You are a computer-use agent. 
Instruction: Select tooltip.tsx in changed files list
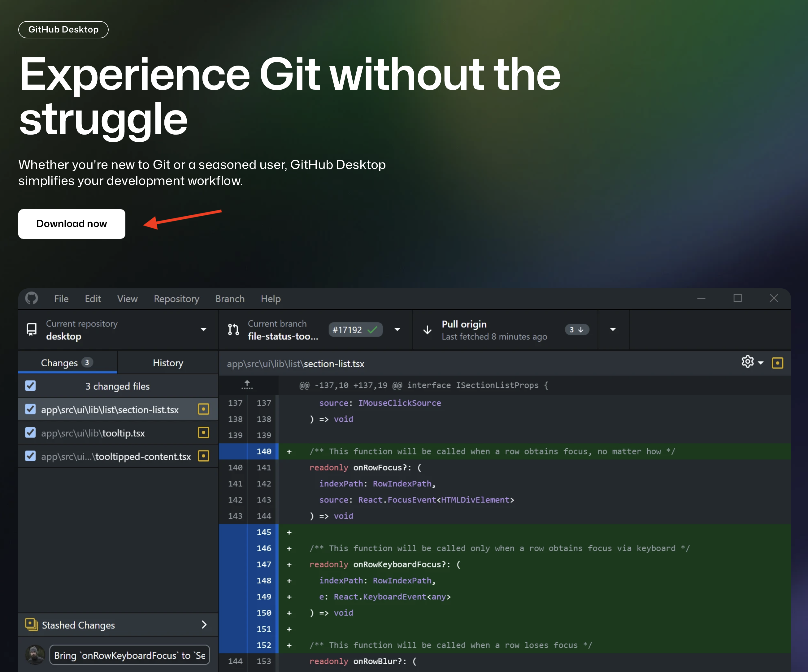pos(118,433)
